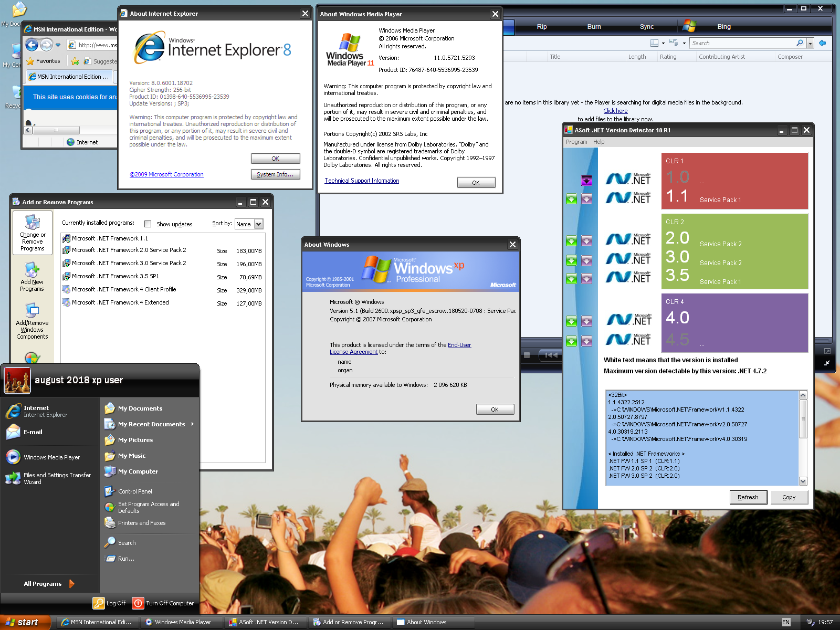Click the Turn Off Computer icon
The image size is (840, 630).
coord(138,603)
